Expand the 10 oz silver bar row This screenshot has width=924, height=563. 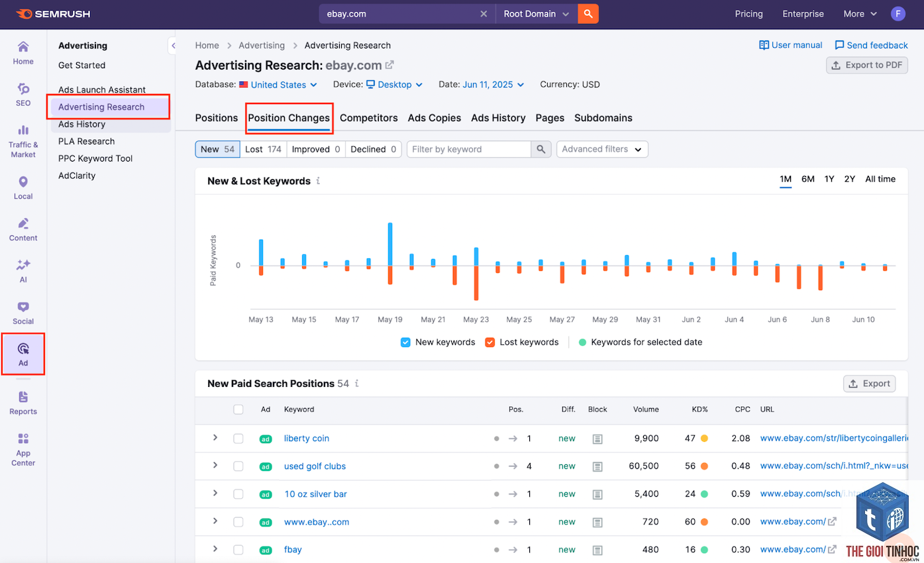click(x=215, y=493)
